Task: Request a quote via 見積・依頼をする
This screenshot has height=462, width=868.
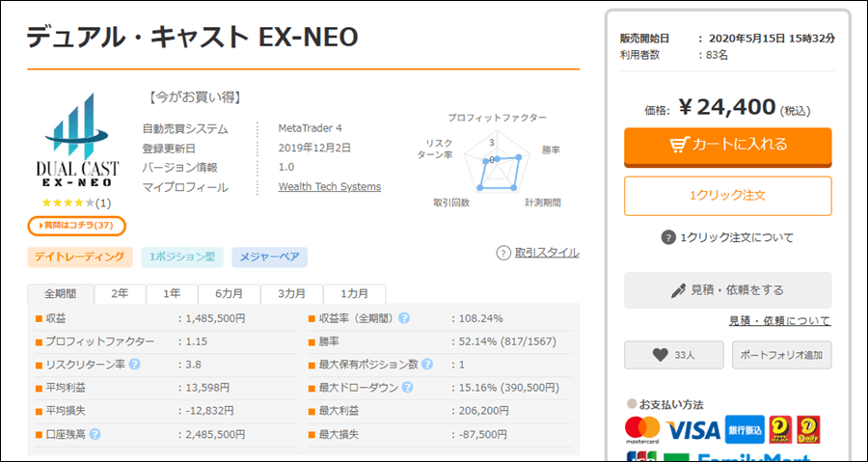Action: pos(728,290)
